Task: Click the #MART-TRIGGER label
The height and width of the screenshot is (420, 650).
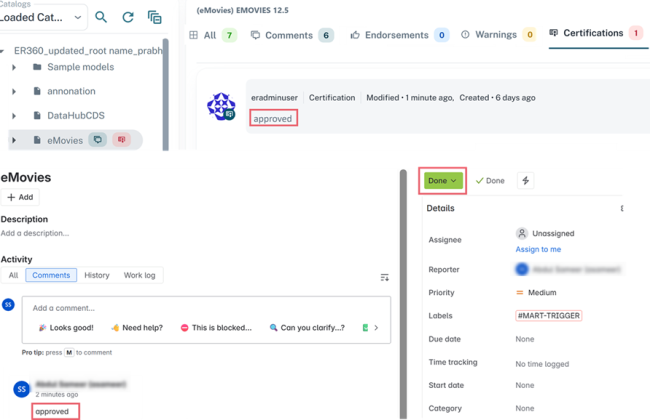Action: [548, 316]
